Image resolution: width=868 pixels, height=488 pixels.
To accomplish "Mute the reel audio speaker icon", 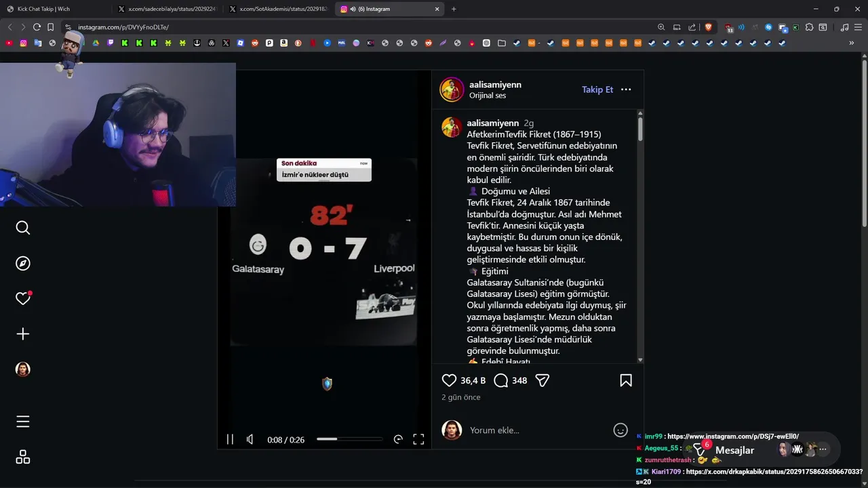I will tap(250, 439).
